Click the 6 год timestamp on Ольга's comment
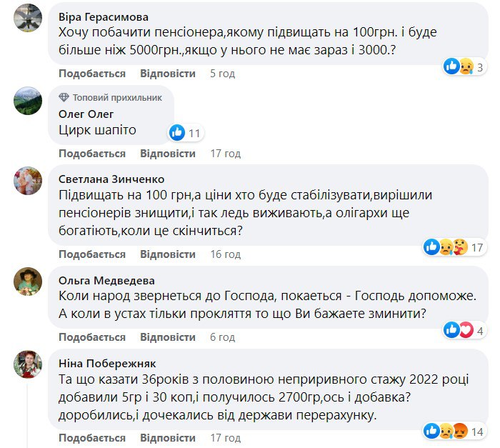Image resolution: width=500 pixels, height=448 pixels. [x=222, y=336]
